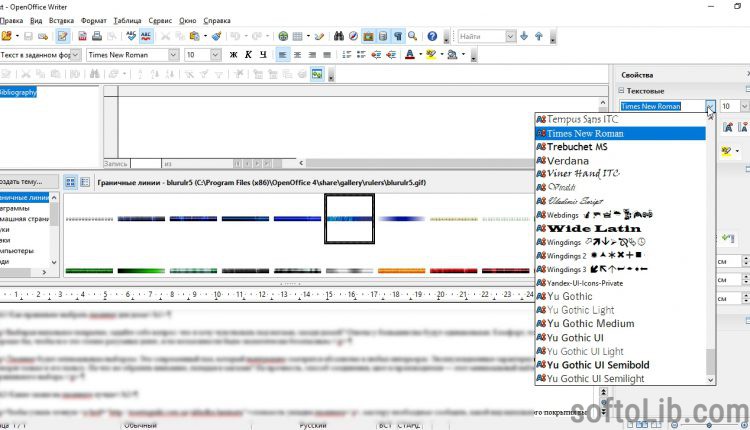
Task: Toggle Edit File mode icon
Action: [x=62, y=36]
